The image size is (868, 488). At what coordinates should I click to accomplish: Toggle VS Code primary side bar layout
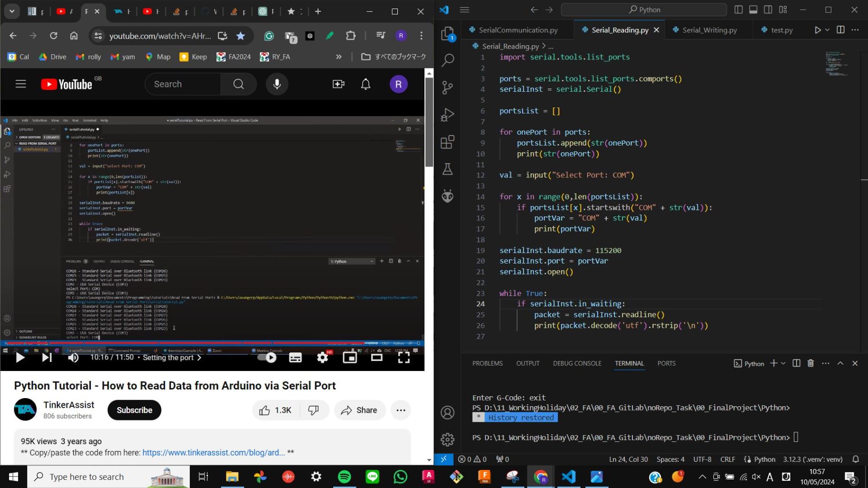coord(739,10)
